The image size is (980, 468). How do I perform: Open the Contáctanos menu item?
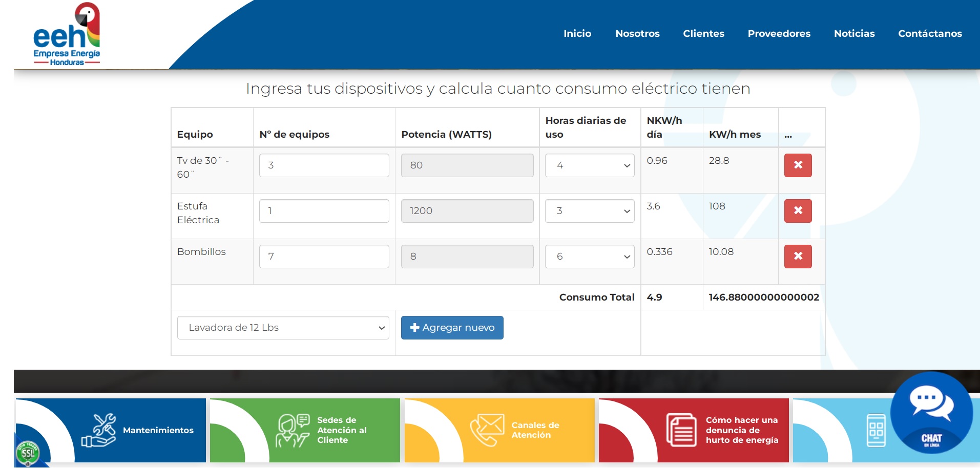coord(930,33)
